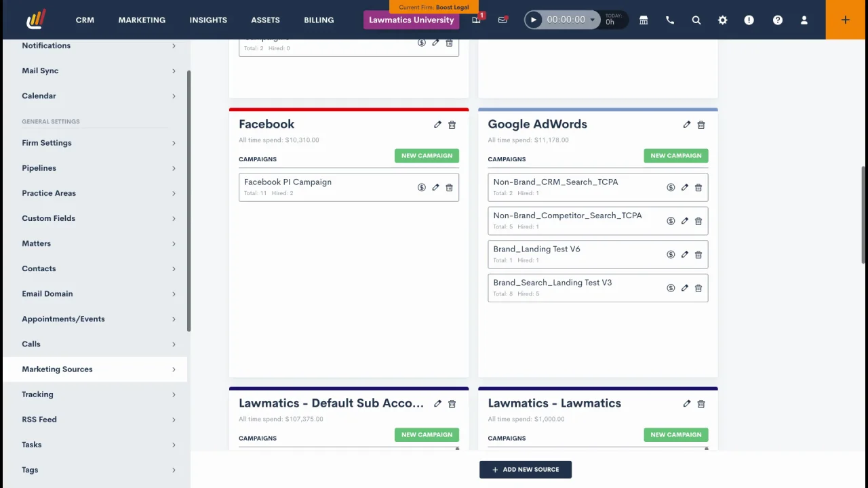Open Tracking settings

coord(95,394)
